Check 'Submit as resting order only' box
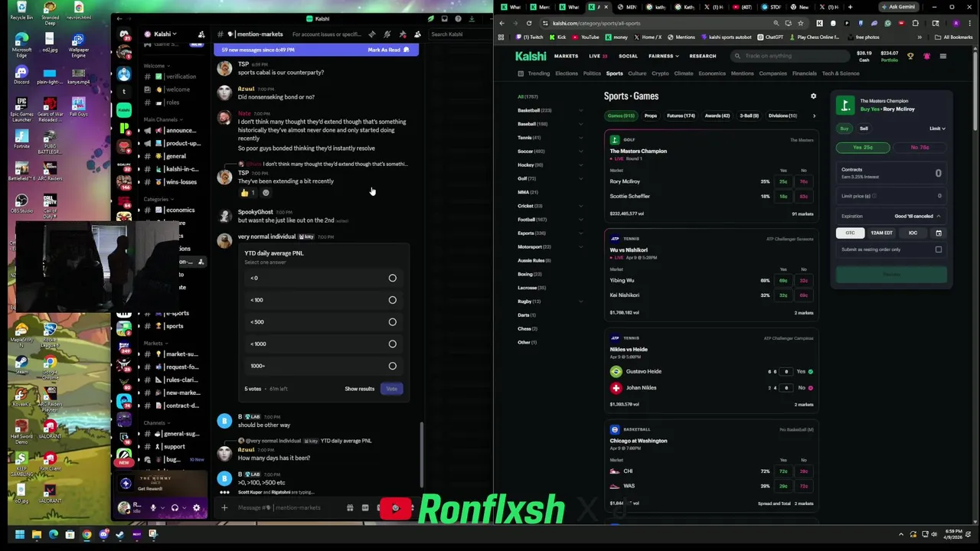Image resolution: width=980 pixels, height=551 pixels. pyautogui.click(x=939, y=249)
